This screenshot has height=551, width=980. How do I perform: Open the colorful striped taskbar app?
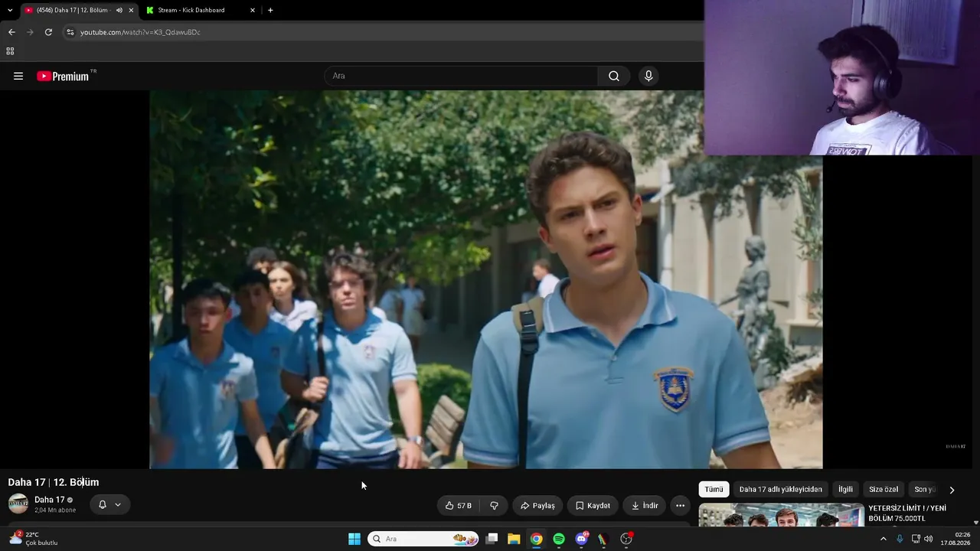pyautogui.click(x=603, y=539)
